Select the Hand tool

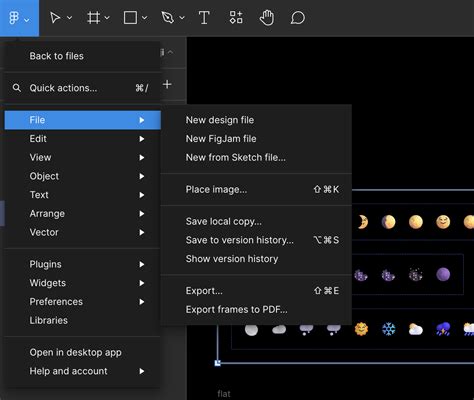(267, 18)
